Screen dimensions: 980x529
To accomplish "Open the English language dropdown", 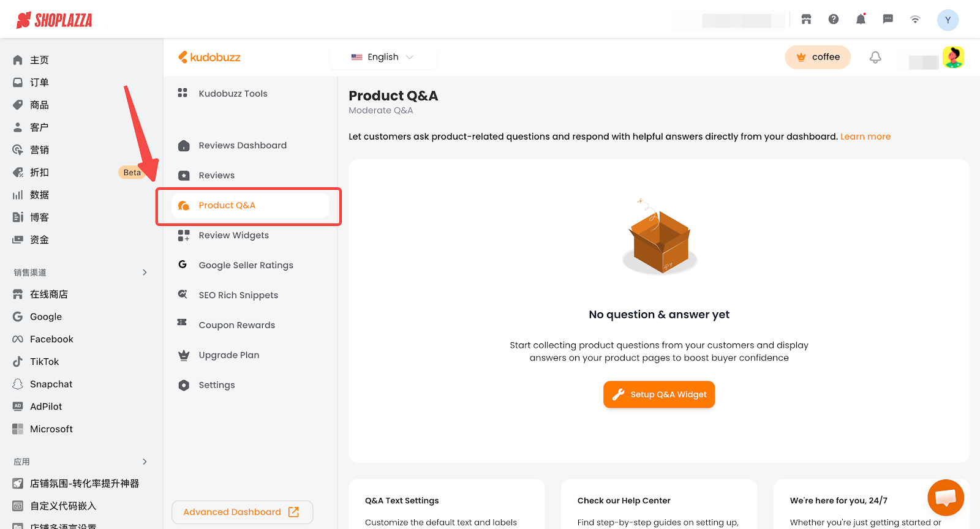I will (383, 57).
